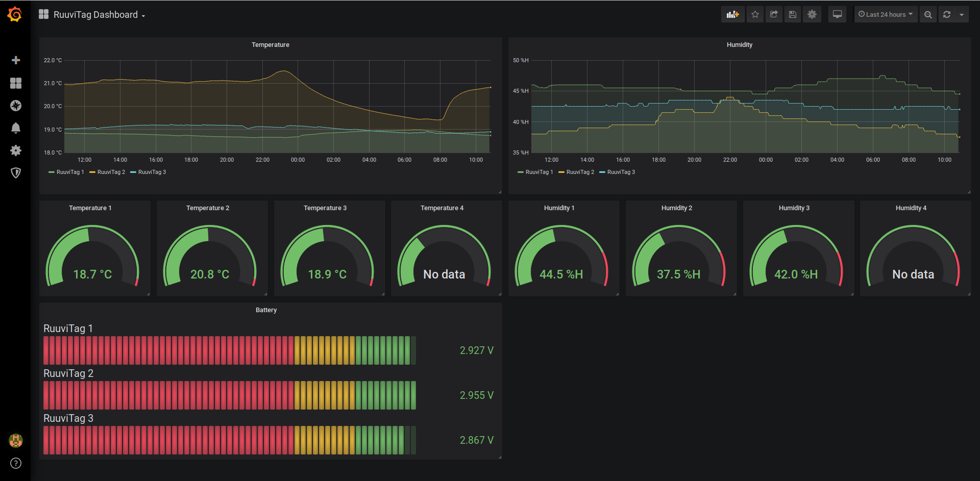Open the Configuration gear in sidebar

pos(16,150)
